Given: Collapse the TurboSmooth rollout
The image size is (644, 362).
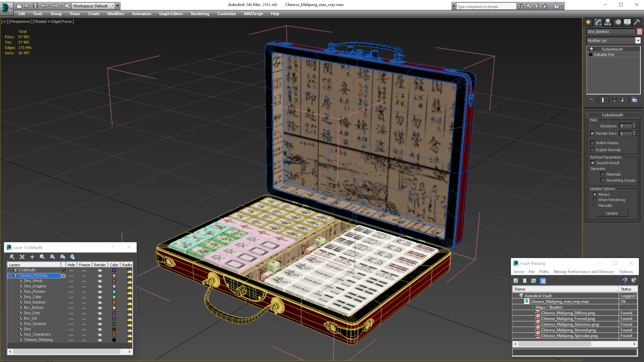Looking at the screenshot, I should pyautogui.click(x=612, y=115).
